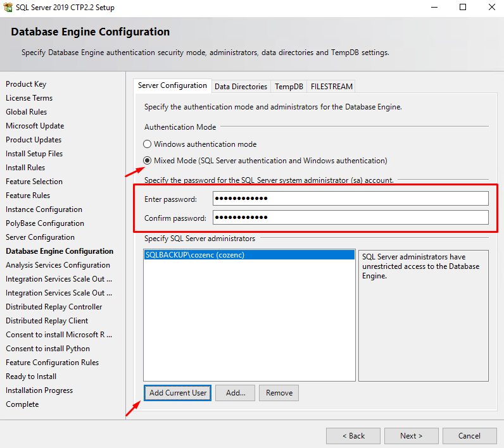This screenshot has width=504, height=448.
Task: Select SQLBACKUP\cozenc administrator entry
Action: (249, 255)
